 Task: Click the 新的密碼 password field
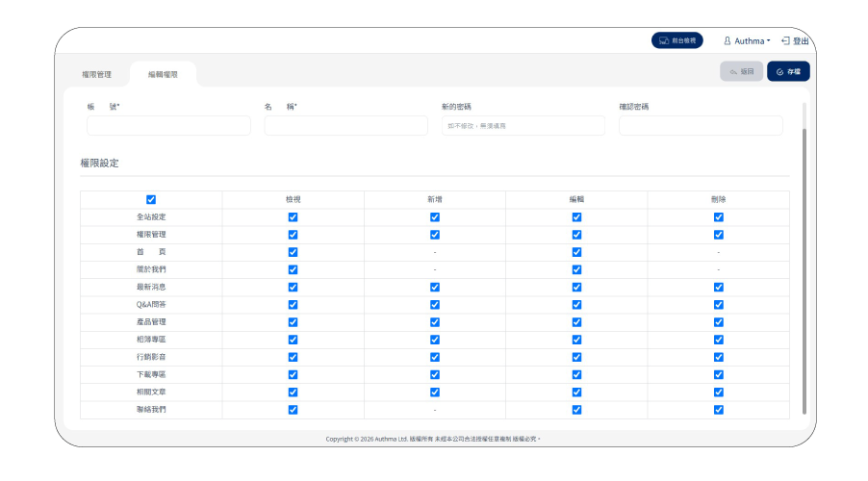(x=523, y=126)
